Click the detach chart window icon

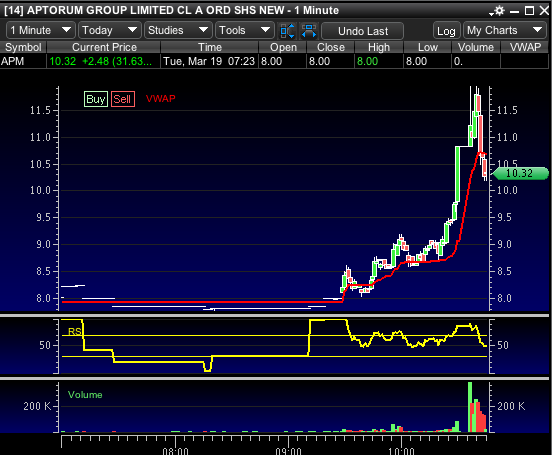coord(287,31)
